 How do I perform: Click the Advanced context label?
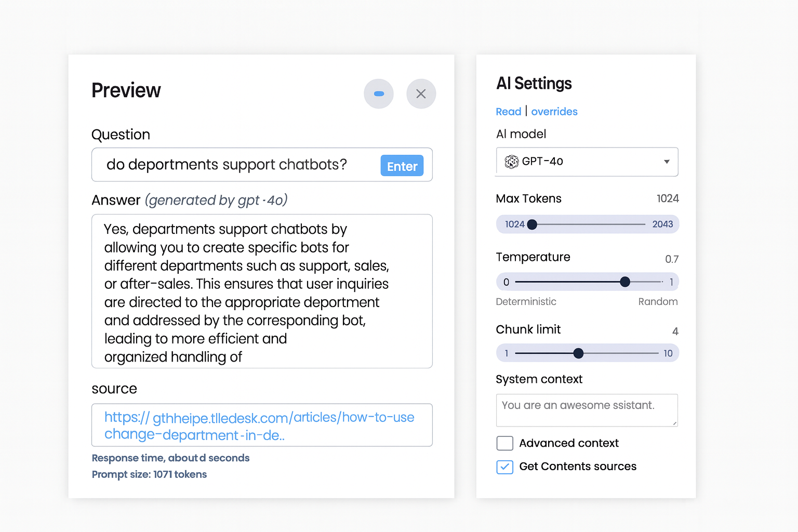[569, 443]
